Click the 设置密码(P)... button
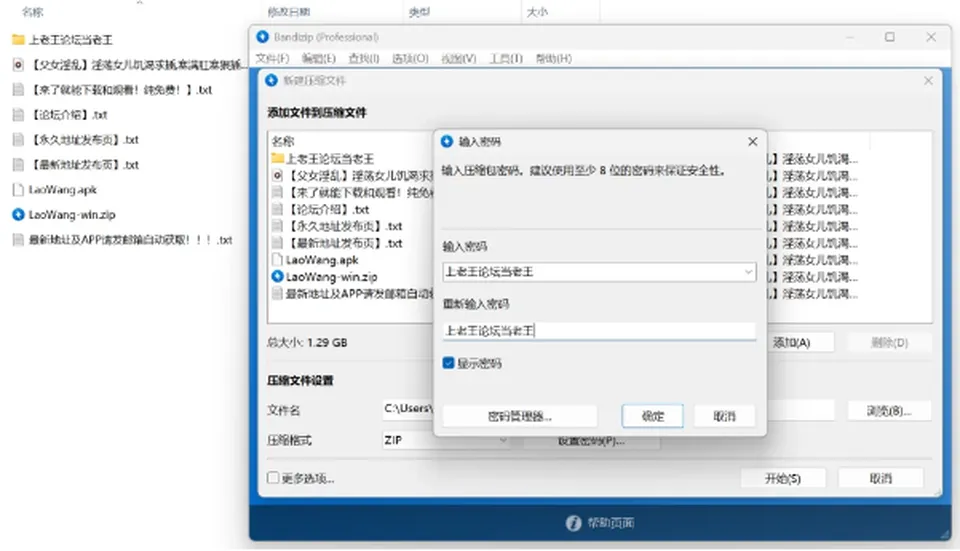960x551 pixels. click(x=591, y=441)
